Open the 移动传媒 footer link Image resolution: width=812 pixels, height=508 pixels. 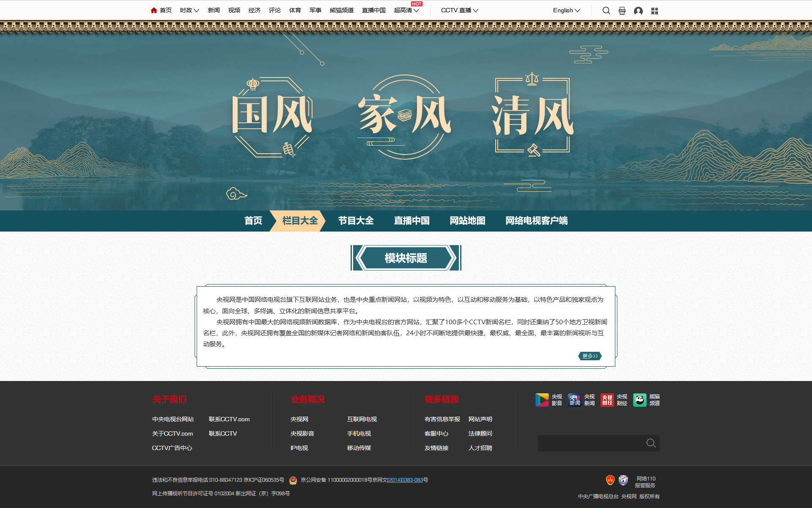[x=359, y=448]
